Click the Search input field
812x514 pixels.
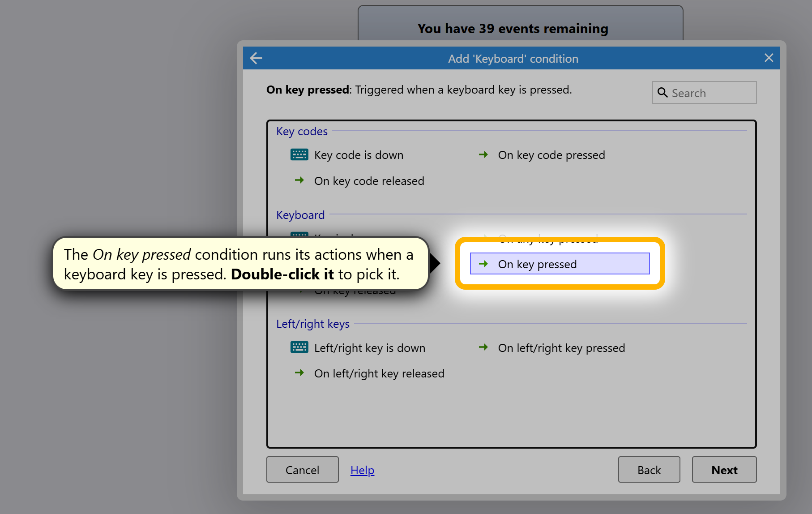(704, 93)
